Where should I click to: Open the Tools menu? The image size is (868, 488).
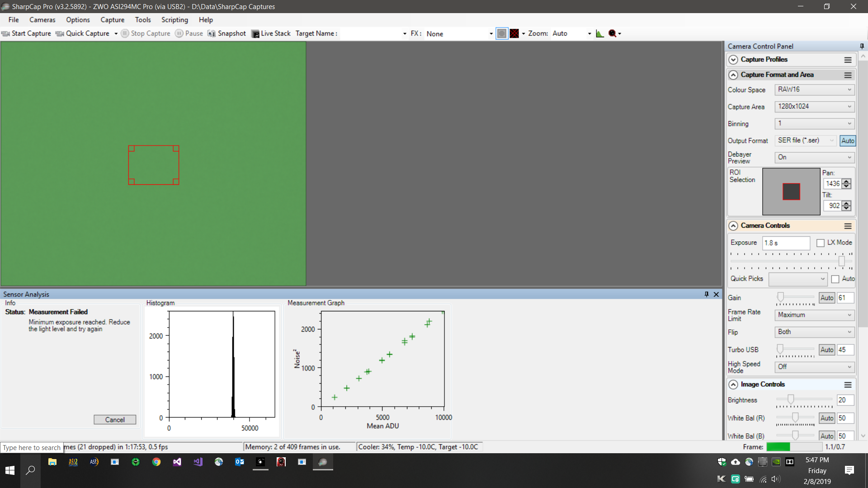click(x=142, y=20)
